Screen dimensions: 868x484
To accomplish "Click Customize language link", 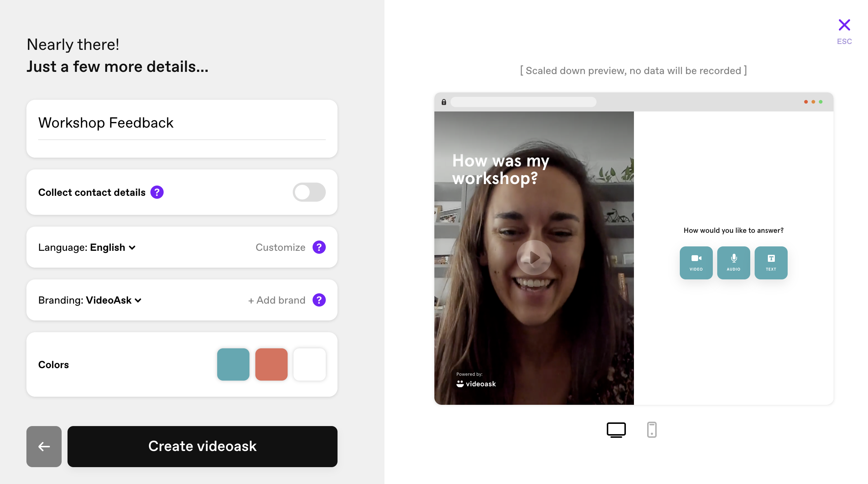I will pos(281,247).
